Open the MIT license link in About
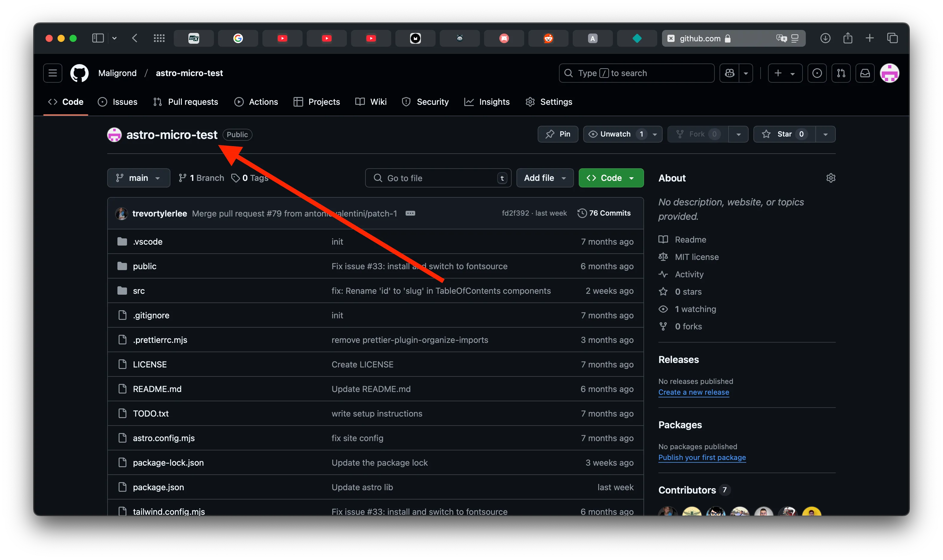 click(x=696, y=257)
